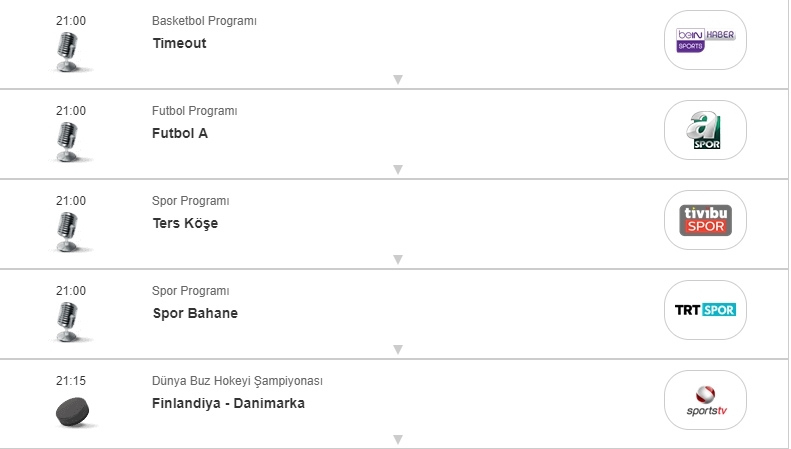Open the Timeout program title

pos(179,44)
